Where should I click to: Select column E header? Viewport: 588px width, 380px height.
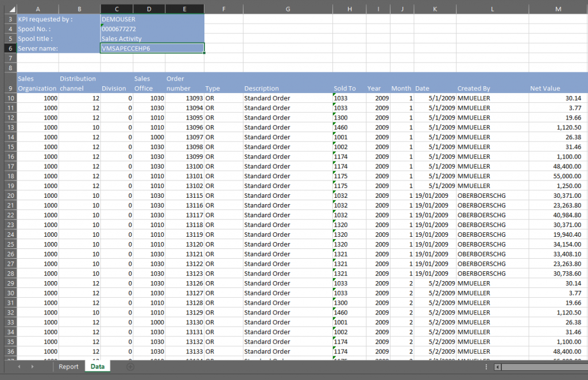(184, 9)
